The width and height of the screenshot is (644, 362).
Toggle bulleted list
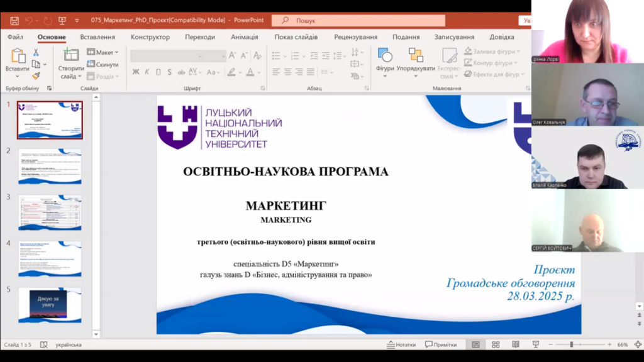[x=276, y=55]
